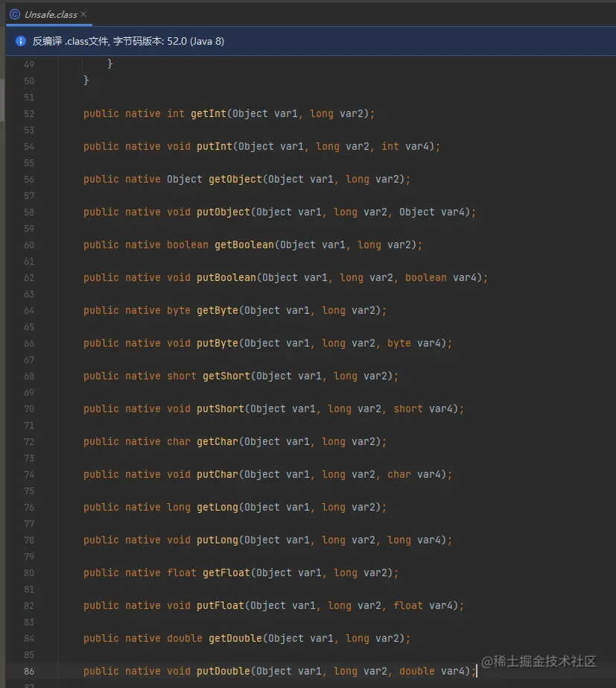616x688 pixels.
Task: Click the double return type on line 84
Action: 185,638
